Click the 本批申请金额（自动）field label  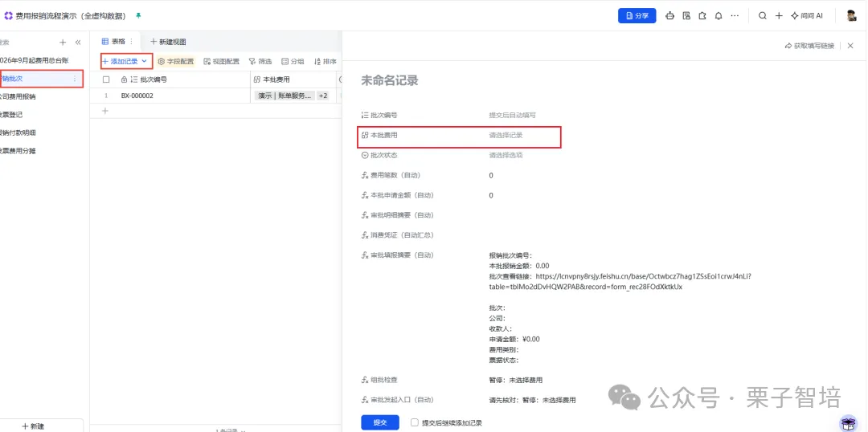pos(402,195)
